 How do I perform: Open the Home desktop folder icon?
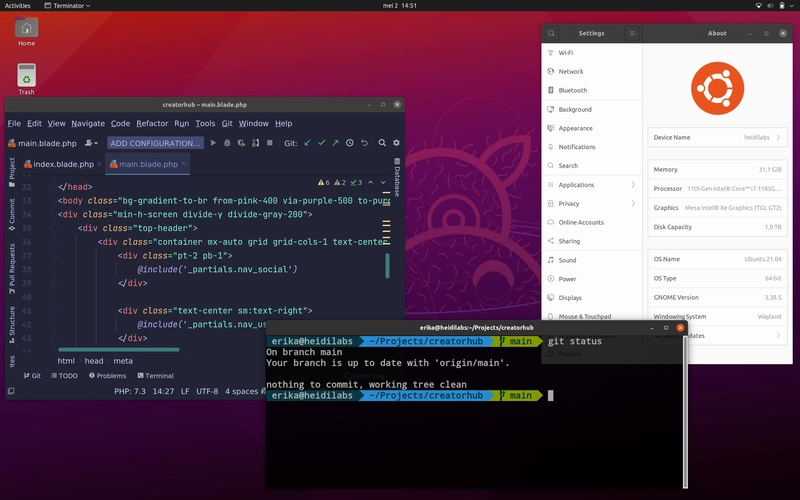click(x=27, y=32)
